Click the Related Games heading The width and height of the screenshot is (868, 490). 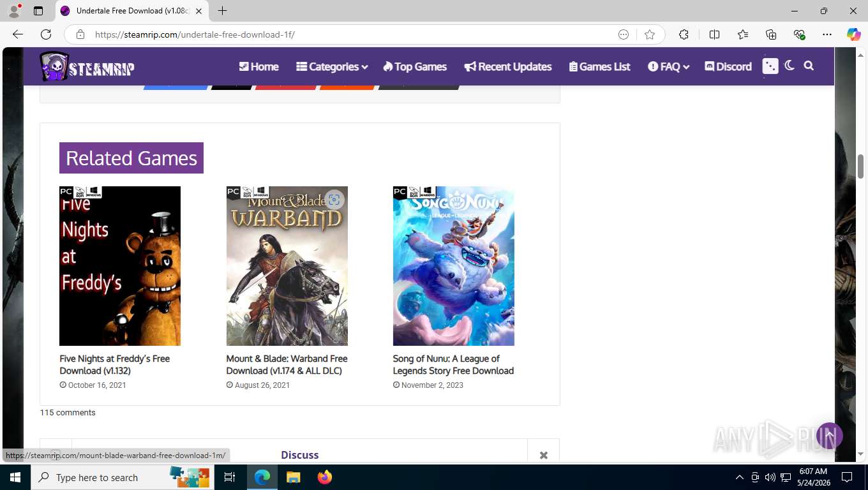pyautogui.click(x=131, y=158)
